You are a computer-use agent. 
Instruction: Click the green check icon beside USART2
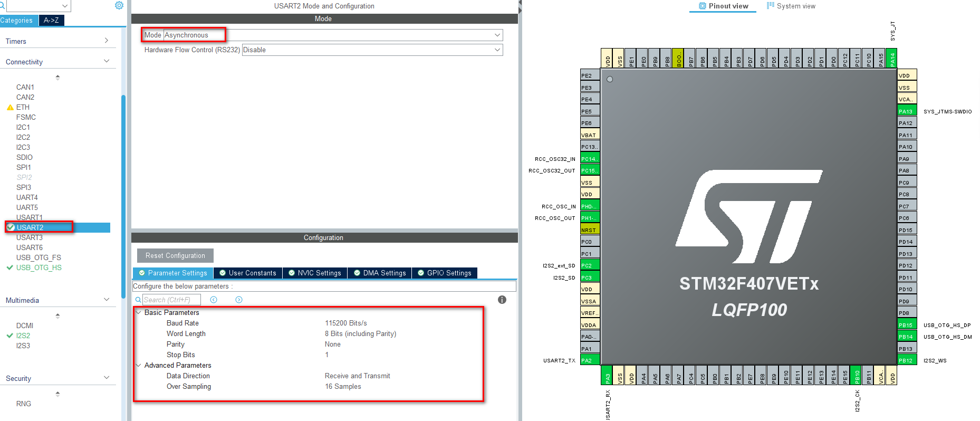11,227
